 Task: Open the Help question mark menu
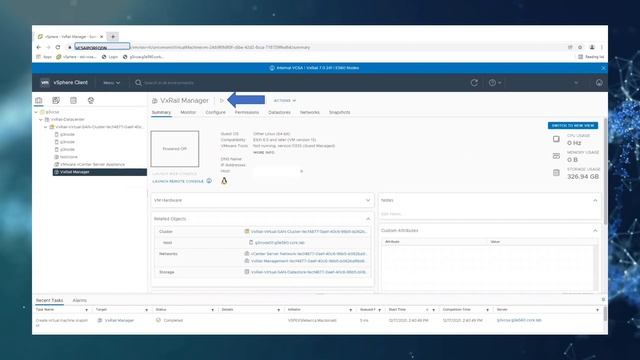(x=495, y=82)
